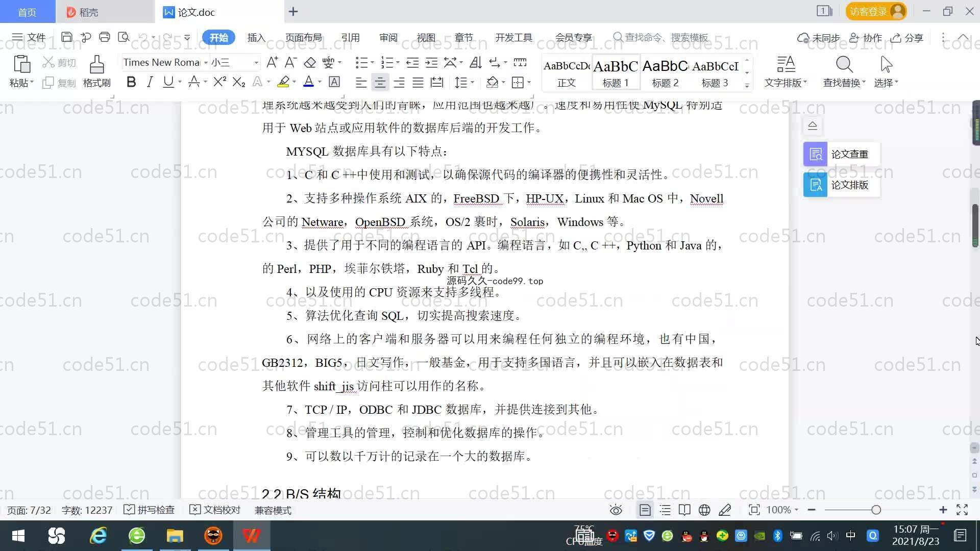Open the font name dropdown
The width and height of the screenshot is (980, 551).
pos(206,62)
